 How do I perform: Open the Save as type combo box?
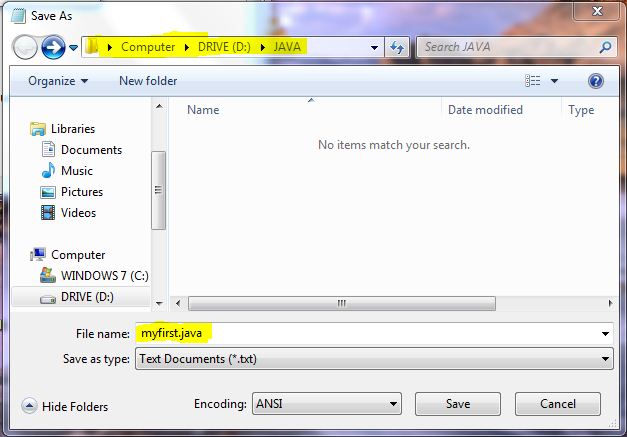(374, 359)
